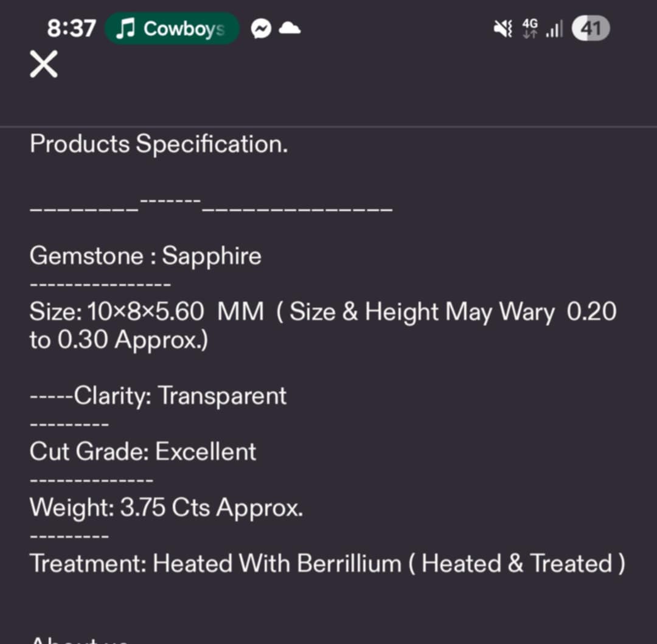Viewport: 657px width, 644px height.
Task: Select the Weight: 3.75 Cts Approx. text
Action: (x=166, y=508)
